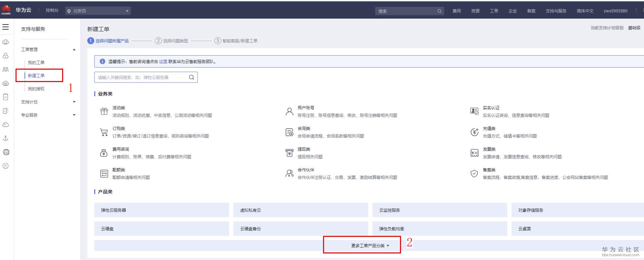Screen dimensions: 644x260
Task: Select 我的工单 in sidebar
Action: 36,63
